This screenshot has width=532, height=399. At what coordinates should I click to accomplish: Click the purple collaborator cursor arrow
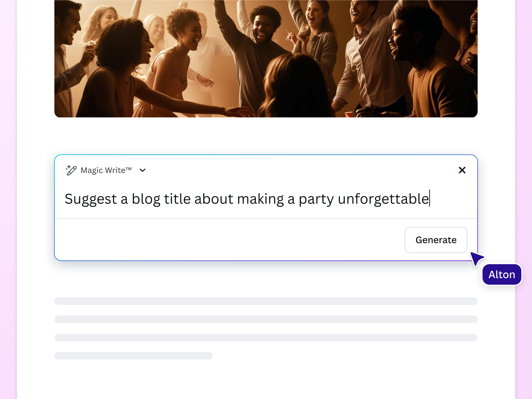point(476,258)
